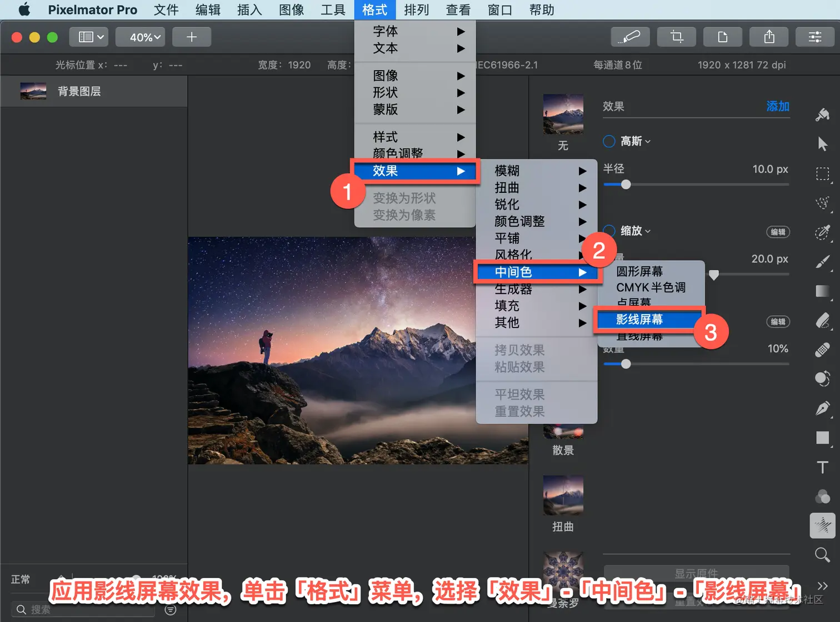Open the 缩放 effect type dropdown
The height and width of the screenshot is (622, 840).
click(x=636, y=231)
